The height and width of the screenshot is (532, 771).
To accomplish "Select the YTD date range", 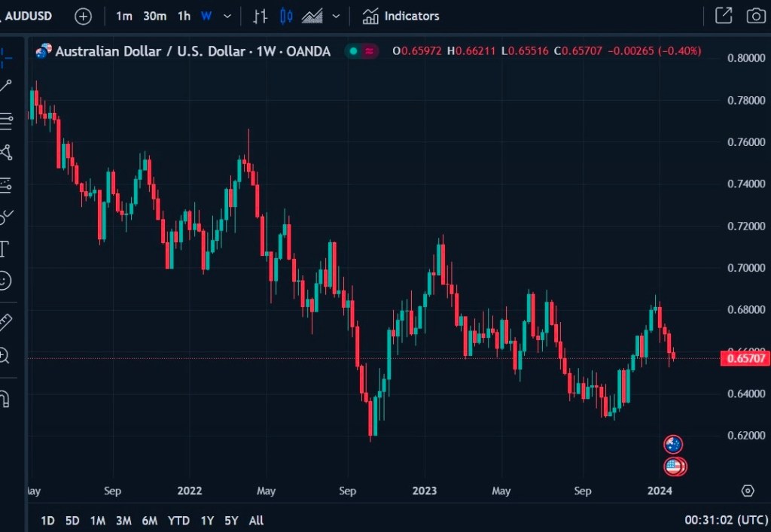I will 178,520.
